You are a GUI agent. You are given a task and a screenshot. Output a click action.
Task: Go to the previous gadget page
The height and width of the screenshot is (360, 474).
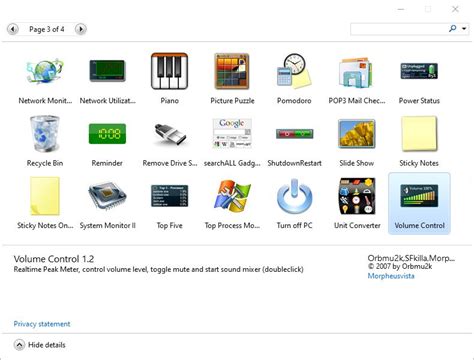coord(13,29)
